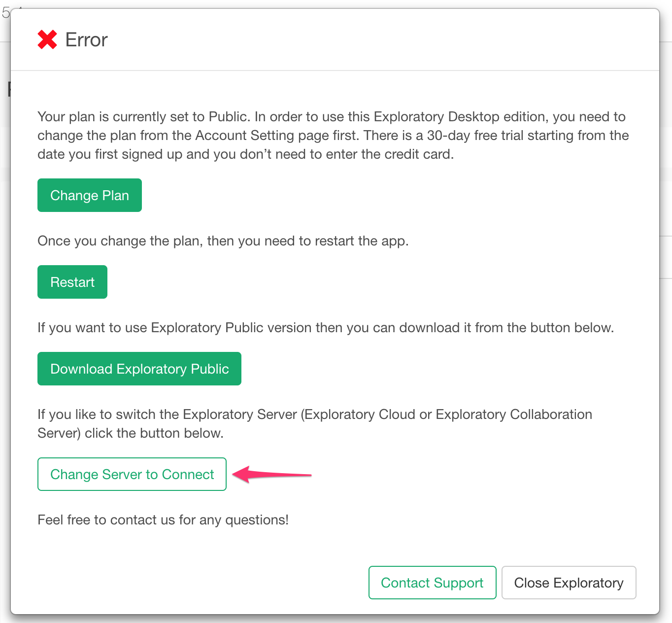Screen dimensions: 672x623
Task: Open Change Server to Connect
Action: 132,474
